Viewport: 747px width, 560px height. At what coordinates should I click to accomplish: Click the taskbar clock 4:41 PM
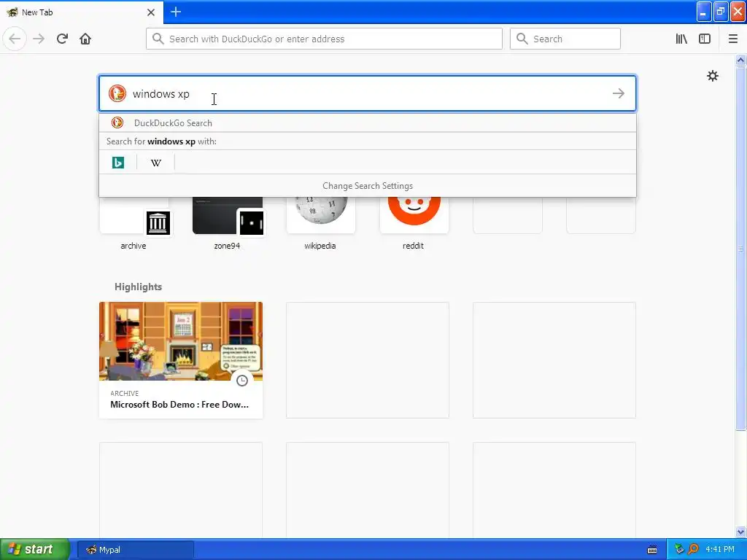point(720,550)
